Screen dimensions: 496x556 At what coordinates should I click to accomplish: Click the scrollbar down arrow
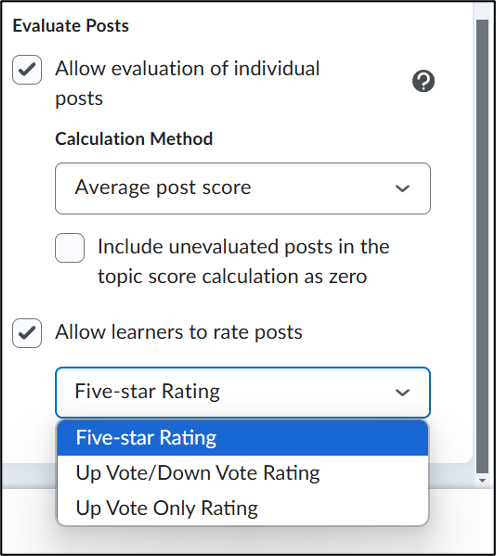pyautogui.click(x=482, y=481)
